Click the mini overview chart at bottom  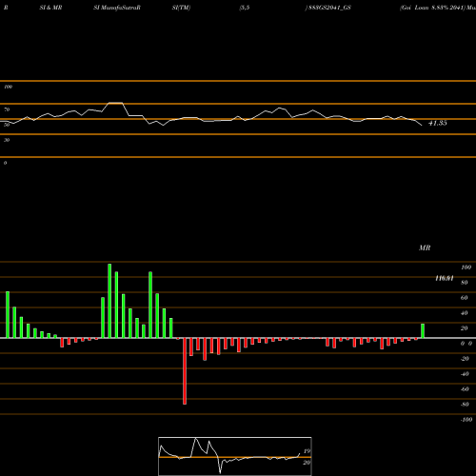(235, 456)
